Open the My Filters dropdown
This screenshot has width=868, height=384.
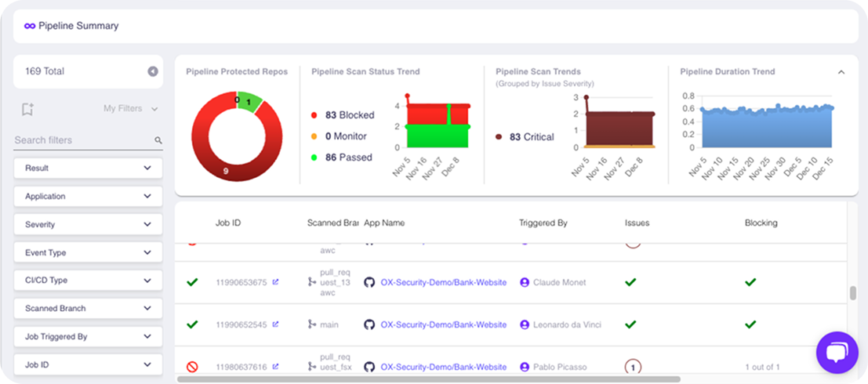(x=131, y=109)
